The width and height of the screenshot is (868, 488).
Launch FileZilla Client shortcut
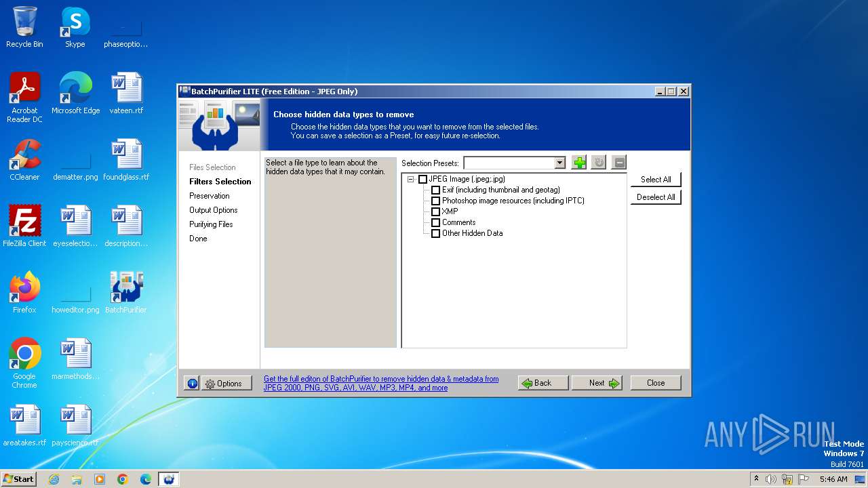point(24,226)
